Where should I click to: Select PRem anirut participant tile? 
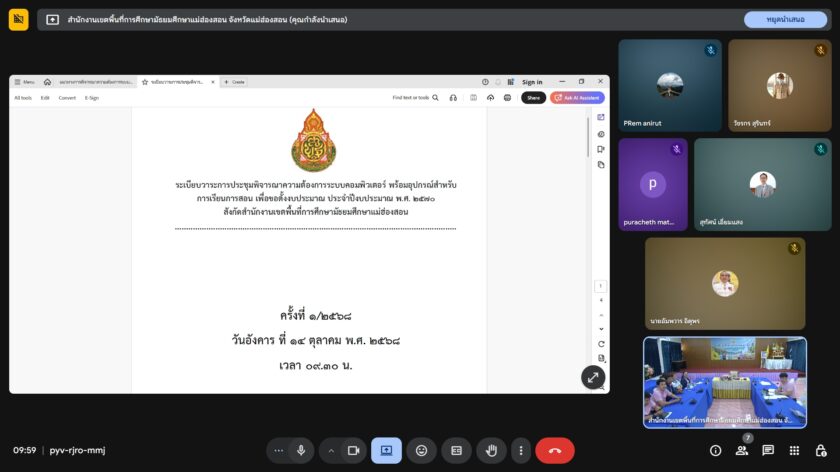pyautogui.click(x=670, y=86)
